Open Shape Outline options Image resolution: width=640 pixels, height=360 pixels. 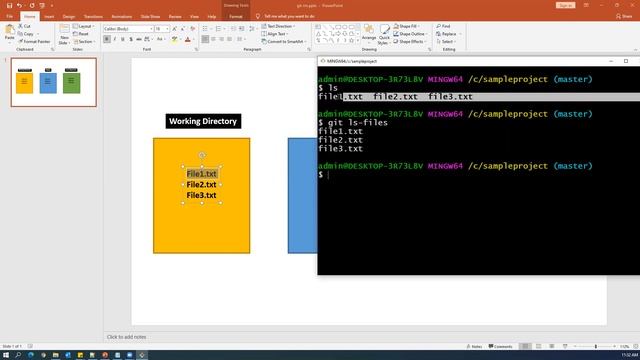pyautogui.click(x=410, y=34)
